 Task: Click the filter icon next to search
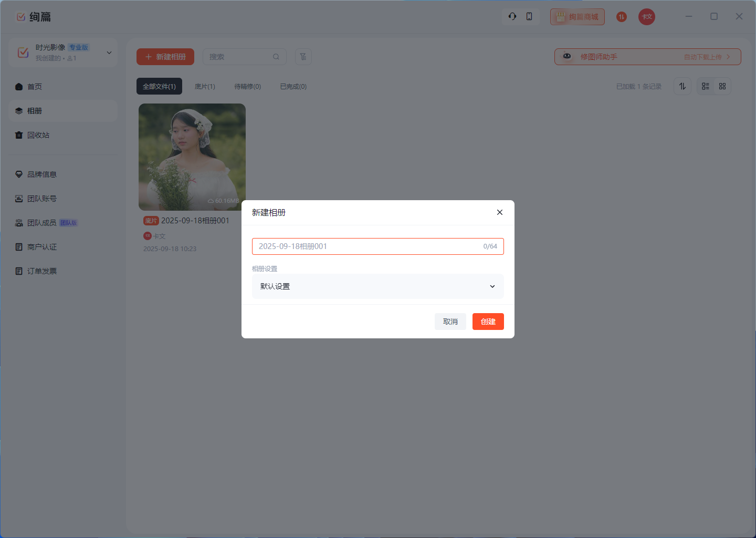tap(303, 57)
